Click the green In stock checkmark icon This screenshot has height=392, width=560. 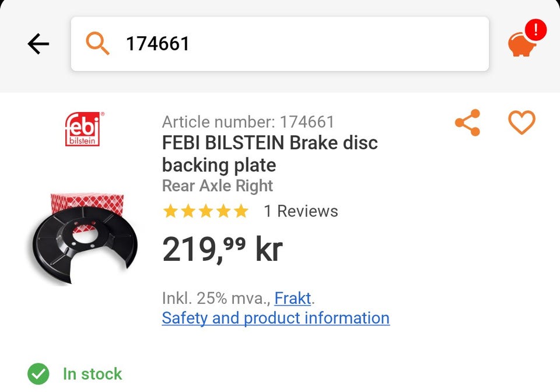pos(38,374)
